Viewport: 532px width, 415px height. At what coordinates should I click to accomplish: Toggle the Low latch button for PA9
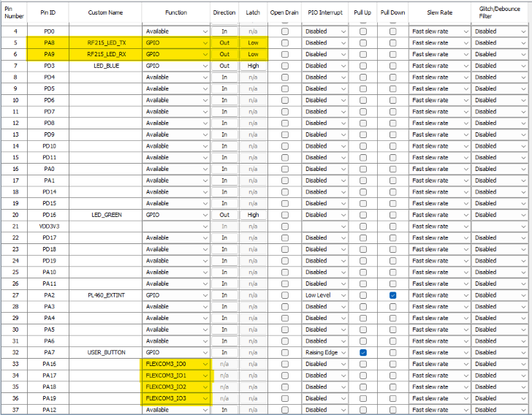click(253, 54)
